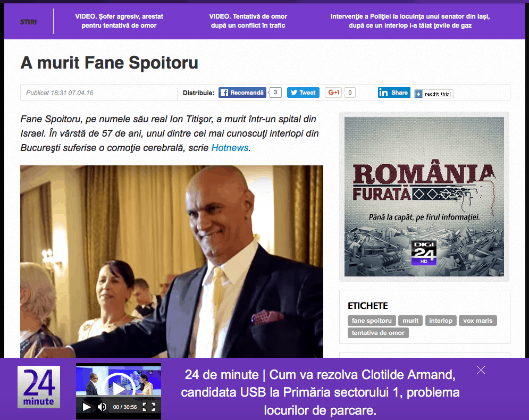This screenshot has width=529, height=420.
Task: Share the article via Tweet button
Action: [x=303, y=93]
